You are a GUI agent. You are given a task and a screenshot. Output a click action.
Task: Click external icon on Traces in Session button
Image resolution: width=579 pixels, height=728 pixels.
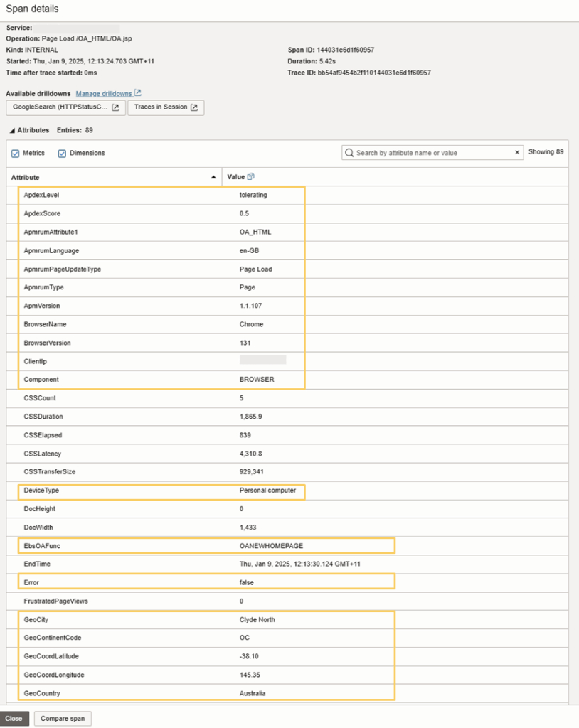pyautogui.click(x=193, y=107)
